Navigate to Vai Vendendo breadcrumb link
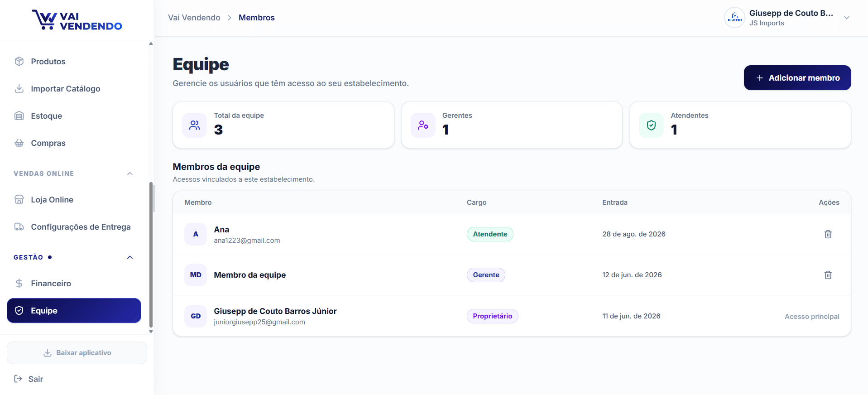Viewport: 868px width, 395px height. (x=194, y=18)
